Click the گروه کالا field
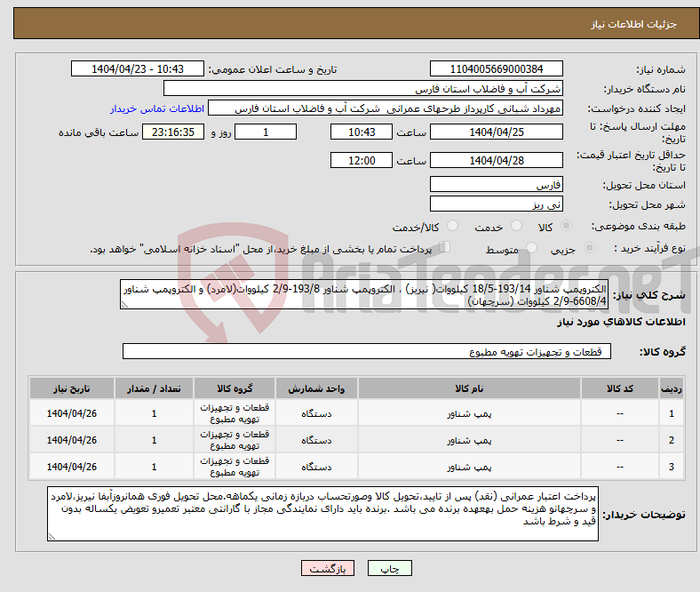700x592 pixels. click(367, 351)
